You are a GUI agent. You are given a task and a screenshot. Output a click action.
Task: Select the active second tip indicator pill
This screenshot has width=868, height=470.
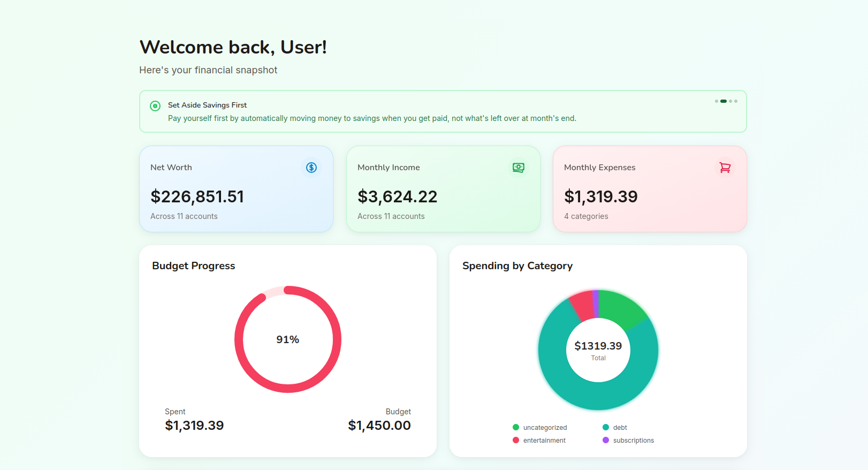724,101
